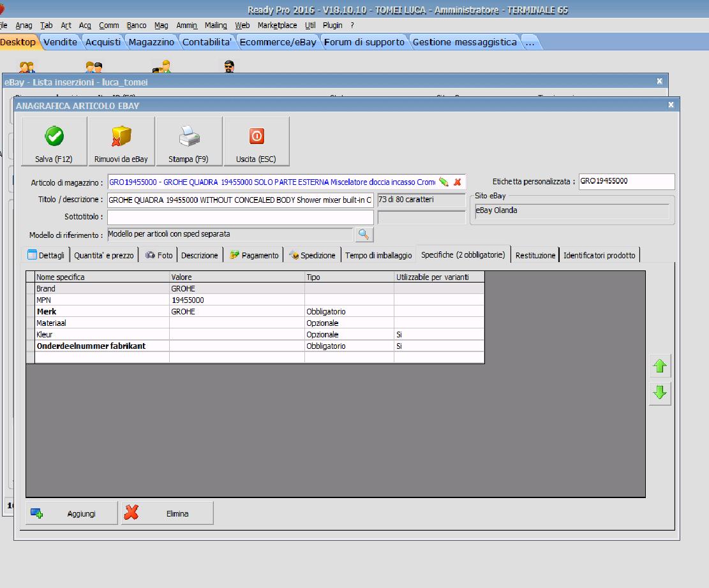Screen dimensions: 709x588
Task: Click the green edit pencil beside Articolo di magazzino
Action: click(x=444, y=182)
